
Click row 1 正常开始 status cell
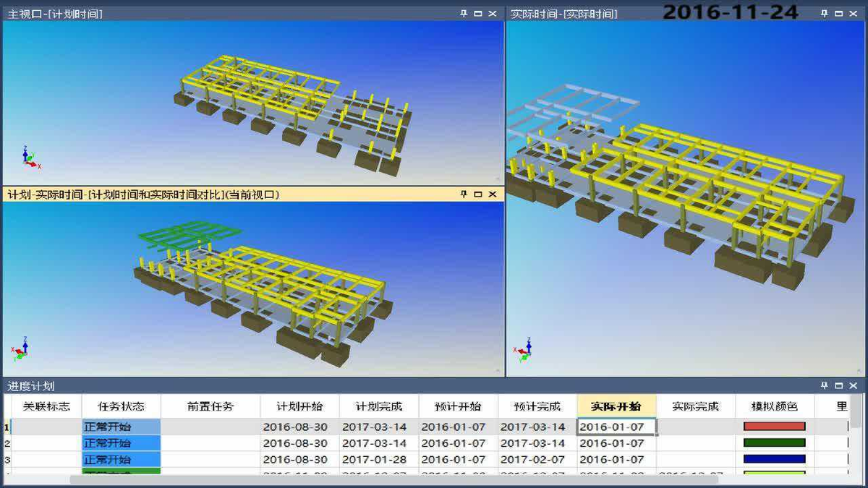tap(121, 427)
